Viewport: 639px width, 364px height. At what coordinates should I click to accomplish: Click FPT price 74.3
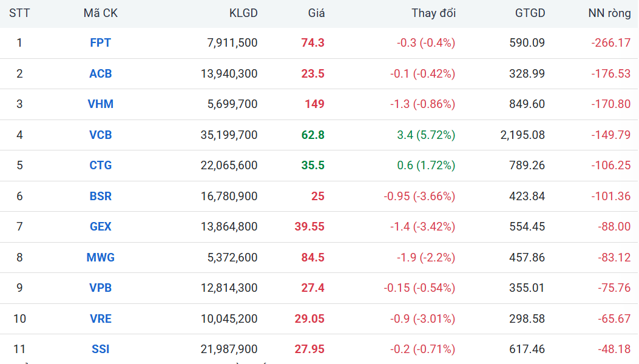[313, 43]
